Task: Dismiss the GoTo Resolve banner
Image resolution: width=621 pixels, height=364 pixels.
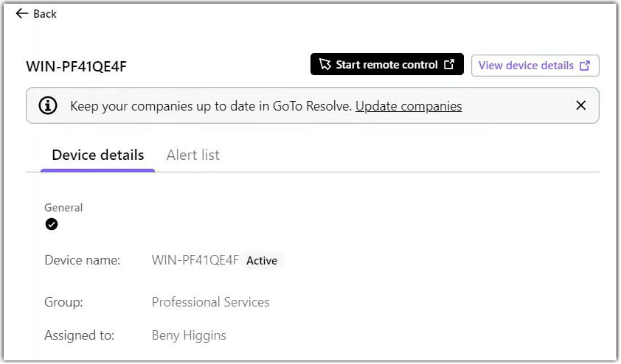Action: pyautogui.click(x=580, y=105)
